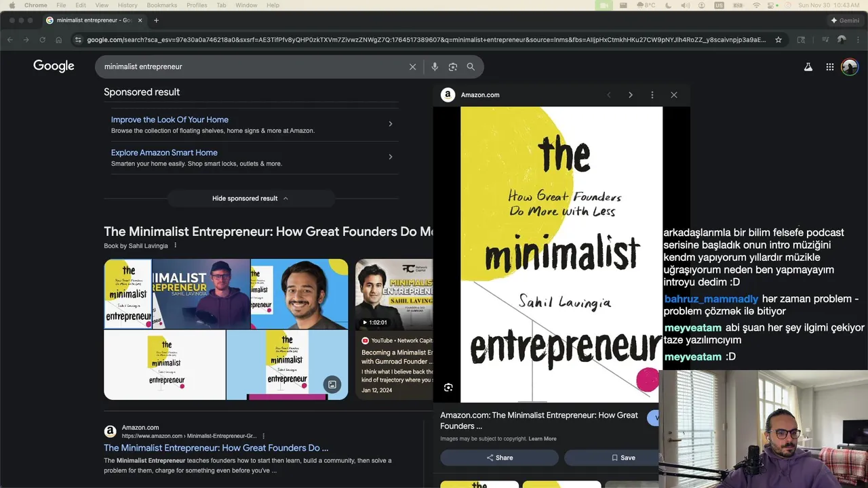Bookmark this page with the star icon
Viewport: 868px width, 488px height.
pos(778,40)
